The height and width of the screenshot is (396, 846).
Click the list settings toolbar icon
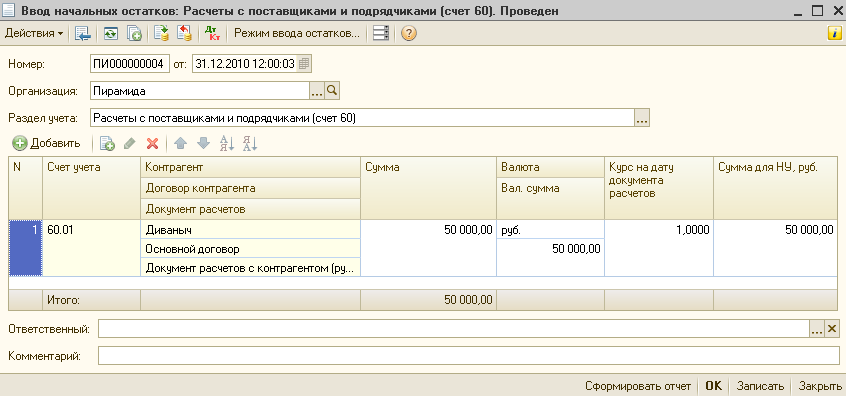click(x=381, y=33)
